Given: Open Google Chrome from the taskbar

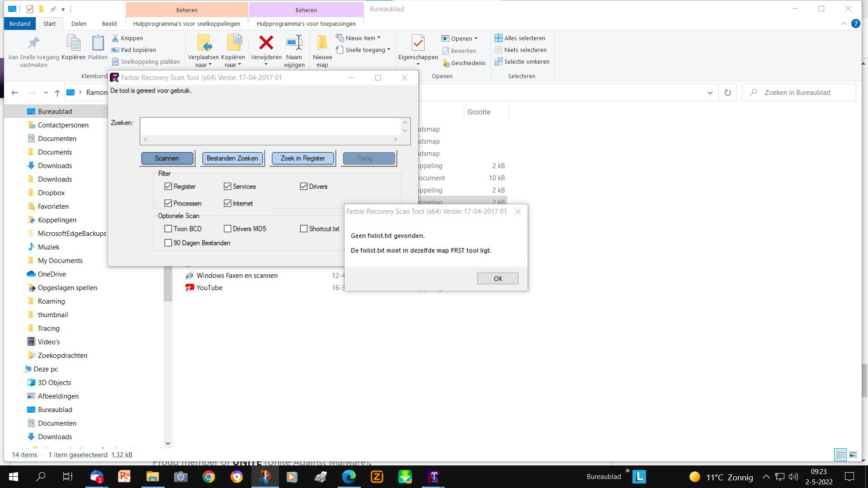Looking at the screenshot, I should click(208, 477).
